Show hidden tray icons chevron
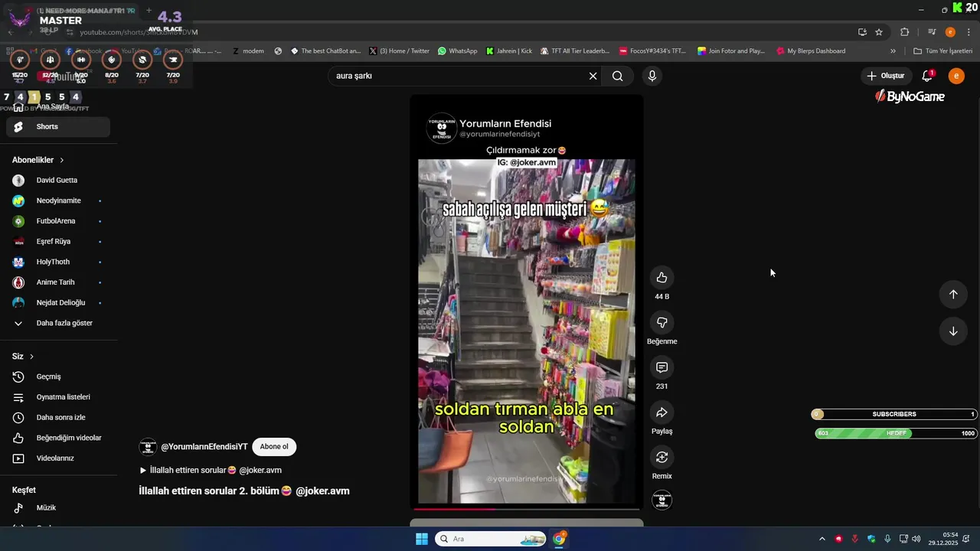This screenshot has height=551, width=980. [x=822, y=539]
